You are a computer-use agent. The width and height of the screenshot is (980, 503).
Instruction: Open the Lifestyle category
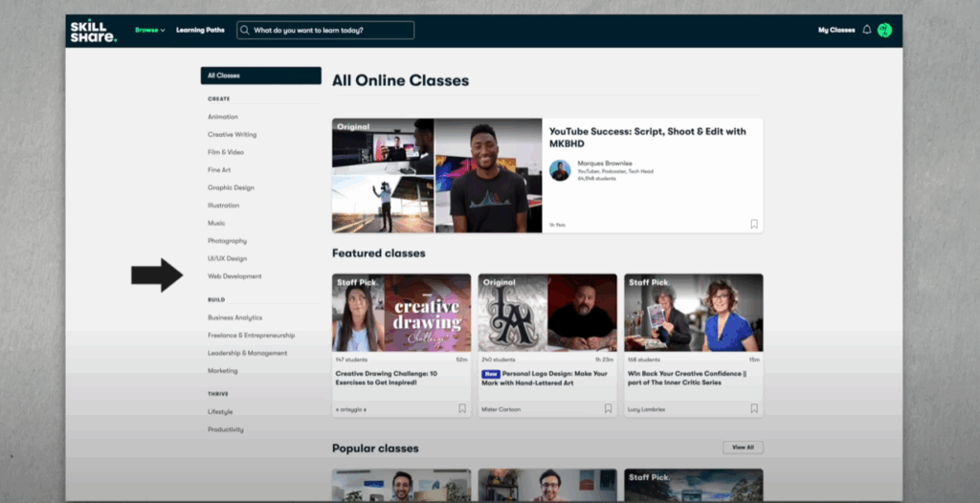click(x=220, y=412)
